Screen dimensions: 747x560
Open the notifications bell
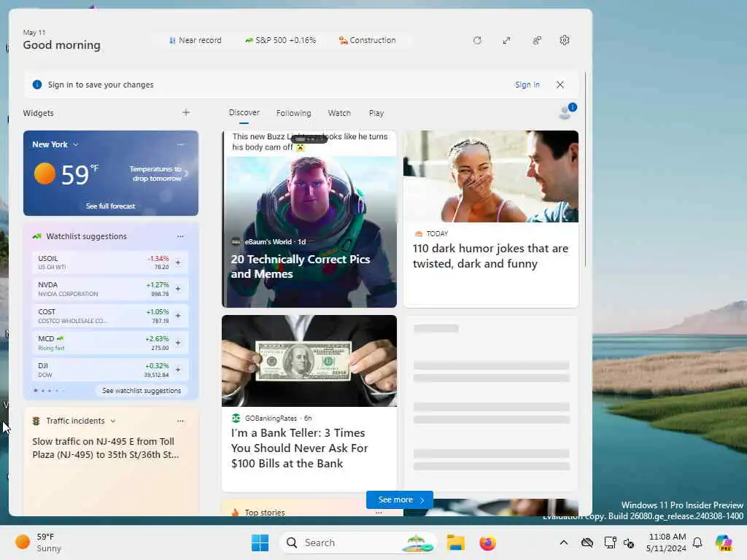tap(697, 542)
